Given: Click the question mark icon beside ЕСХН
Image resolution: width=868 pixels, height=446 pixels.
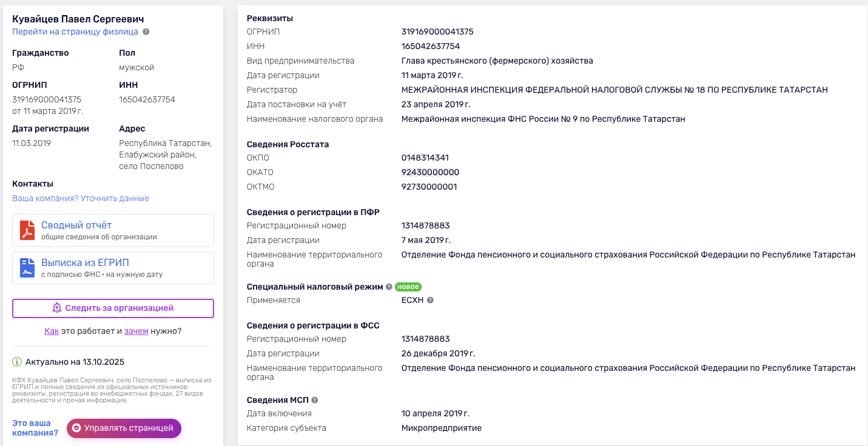Looking at the screenshot, I should coord(430,300).
